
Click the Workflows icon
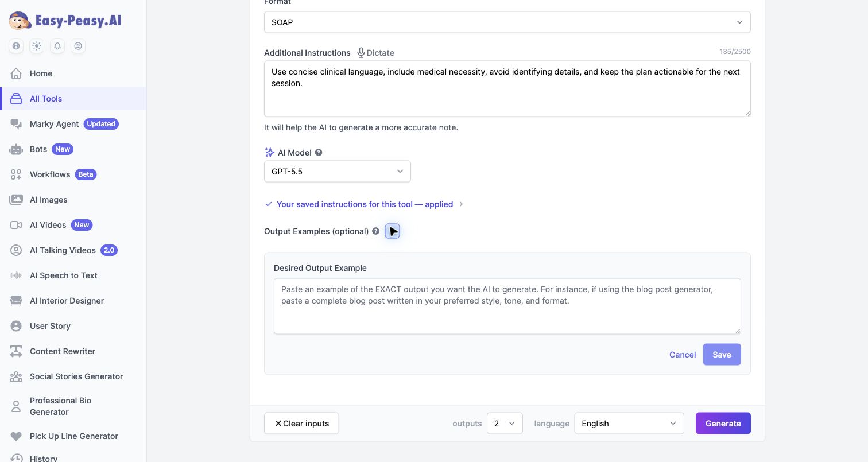tap(16, 174)
